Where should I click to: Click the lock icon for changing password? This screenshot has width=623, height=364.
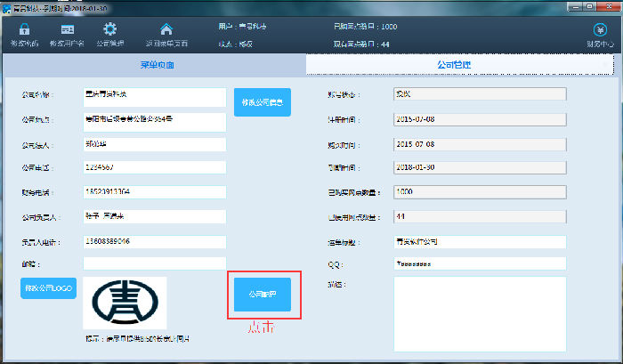24,29
